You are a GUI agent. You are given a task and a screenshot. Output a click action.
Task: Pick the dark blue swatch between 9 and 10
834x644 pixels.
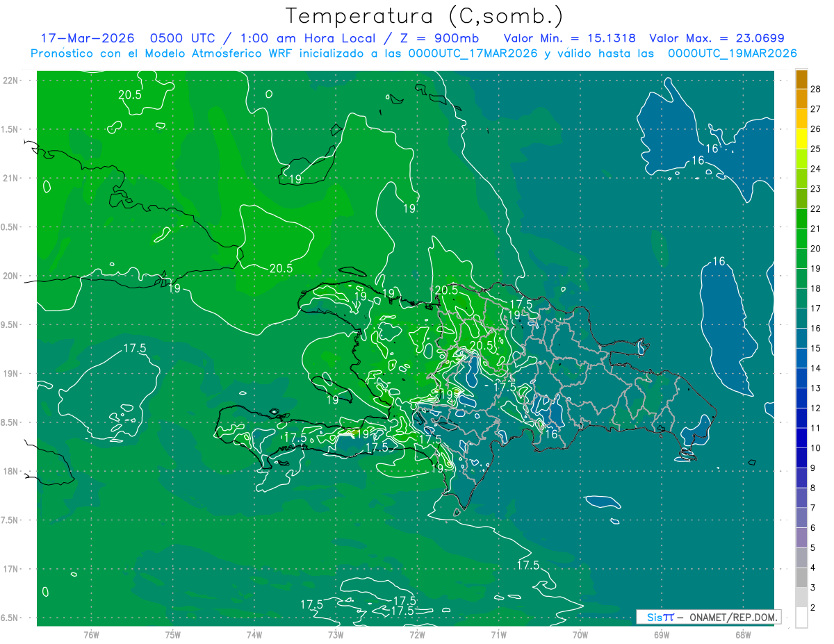[801, 458]
